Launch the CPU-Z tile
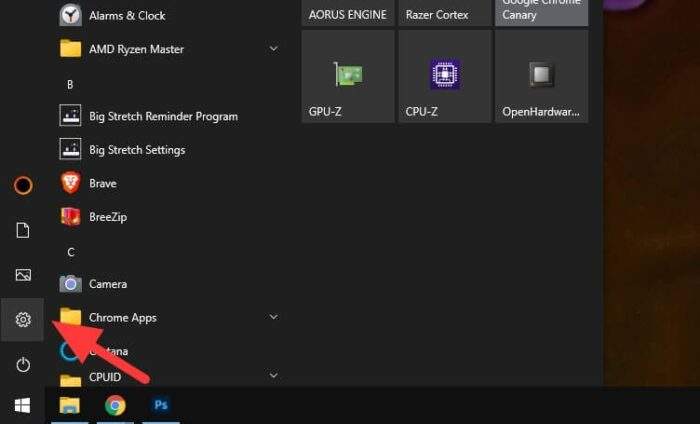The height and width of the screenshot is (424, 700). pyautogui.click(x=445, y=76)
